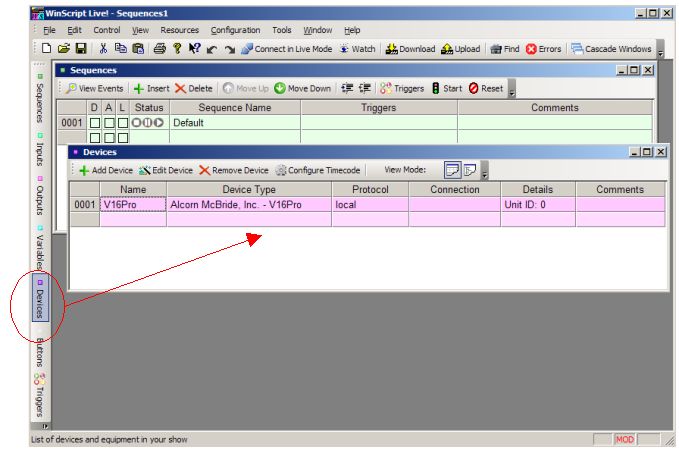Open Triggers from the Sequences toolbar
Viewport: 679px width, 456px height.
(401, 88)
